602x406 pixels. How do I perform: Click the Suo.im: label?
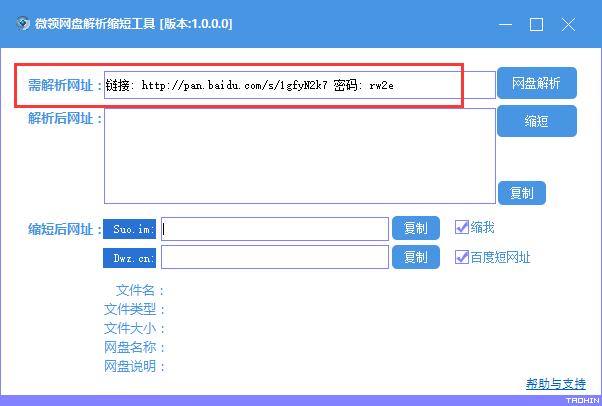coord(129,229)
